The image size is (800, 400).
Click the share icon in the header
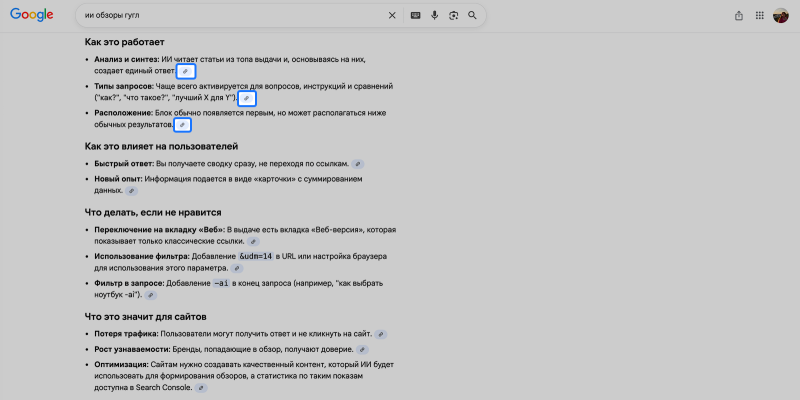[739, 16]
